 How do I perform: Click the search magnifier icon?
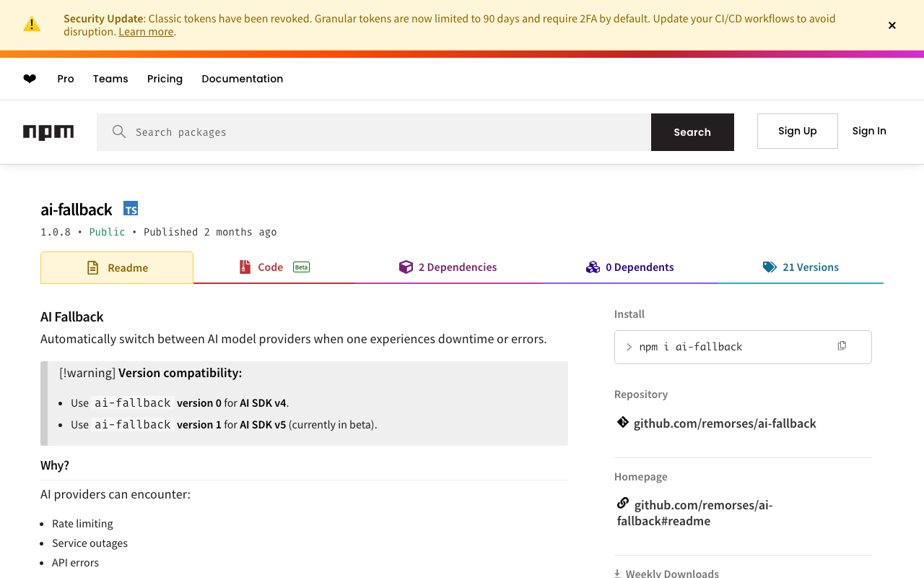(119, 131)
